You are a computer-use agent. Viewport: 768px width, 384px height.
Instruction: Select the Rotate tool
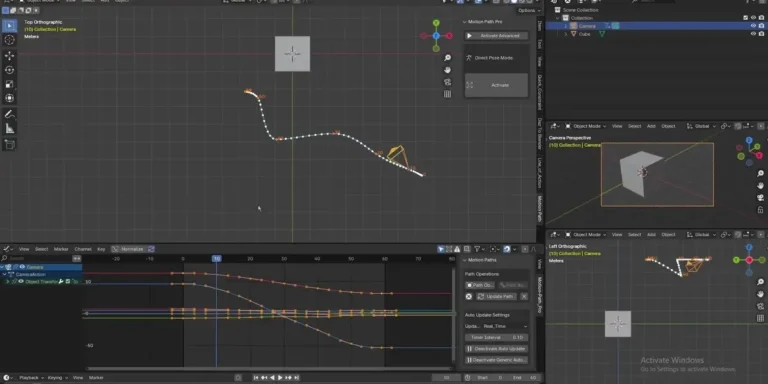(9, 70)
